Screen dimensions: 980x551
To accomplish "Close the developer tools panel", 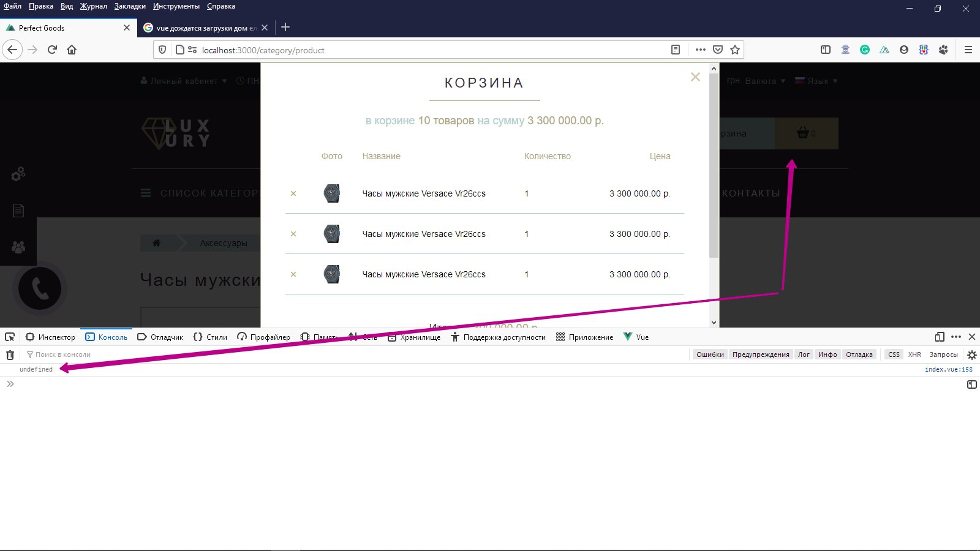I will click(x=972, y=337).
